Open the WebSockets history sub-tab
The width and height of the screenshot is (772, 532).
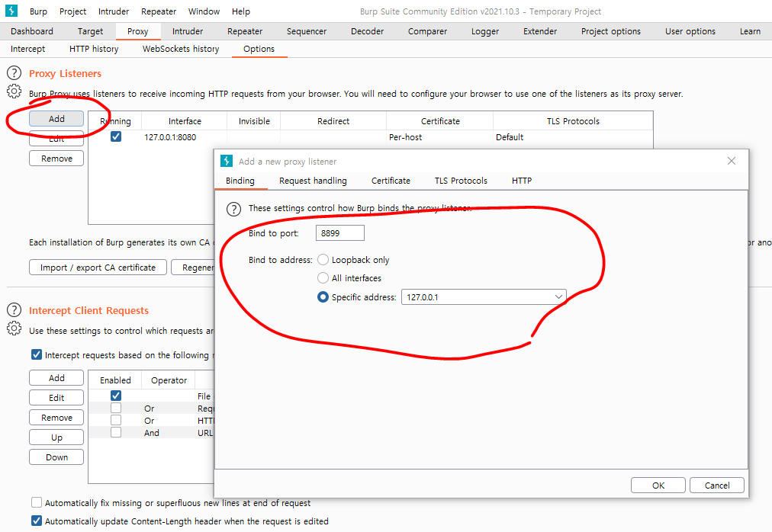tap(181, 49)
